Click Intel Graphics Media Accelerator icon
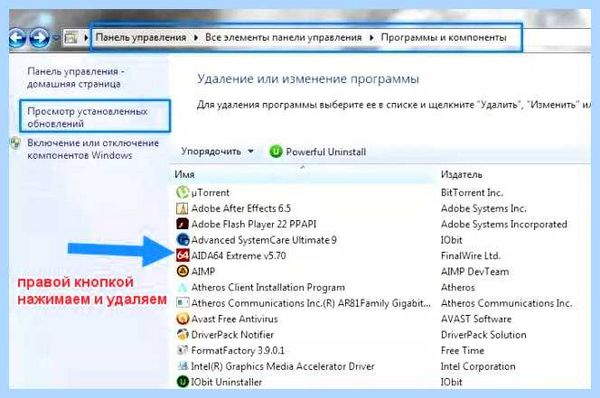The width and height of the screenshot is (600, 398). click(x=183, y=366)
